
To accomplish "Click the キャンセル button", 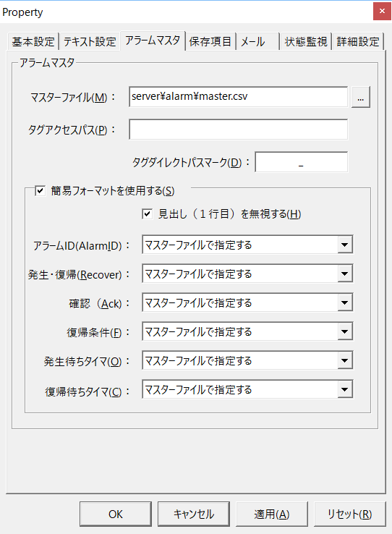I will pyautogui.click(x=194, y=514).
